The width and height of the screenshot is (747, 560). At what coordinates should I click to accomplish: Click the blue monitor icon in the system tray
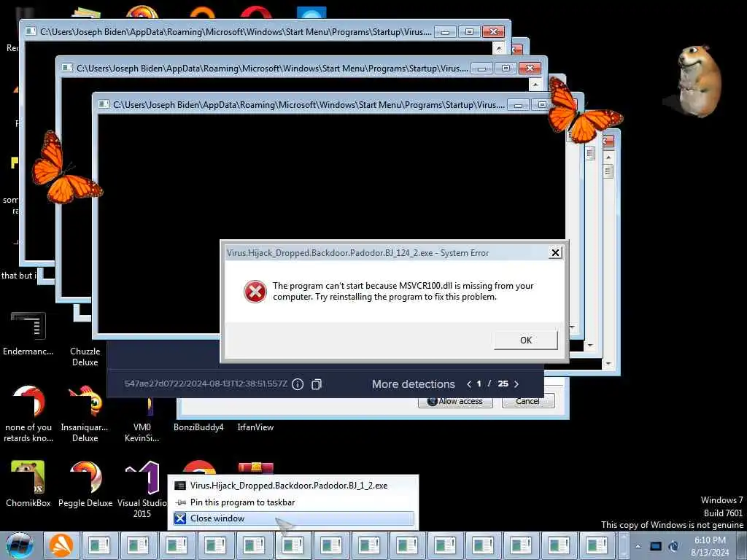[x=656, y=546]
